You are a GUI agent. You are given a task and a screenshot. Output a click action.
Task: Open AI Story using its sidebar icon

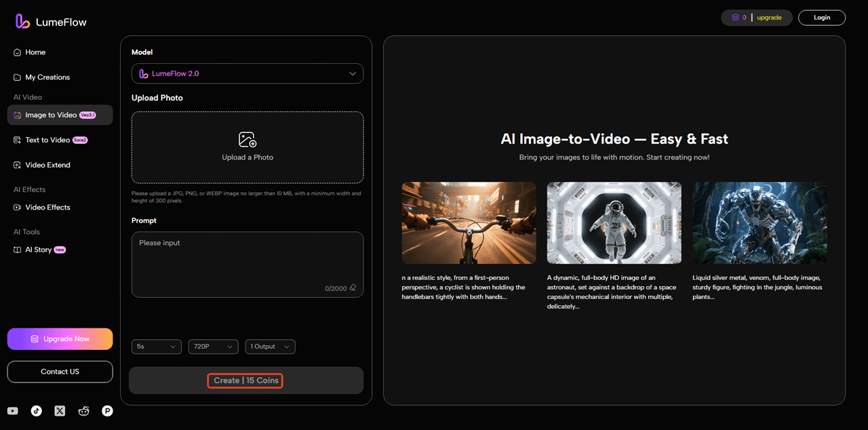(x=16, y=250)
